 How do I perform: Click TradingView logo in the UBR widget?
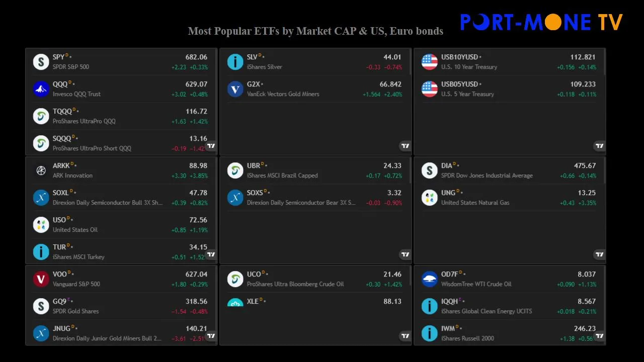(405, 254)
